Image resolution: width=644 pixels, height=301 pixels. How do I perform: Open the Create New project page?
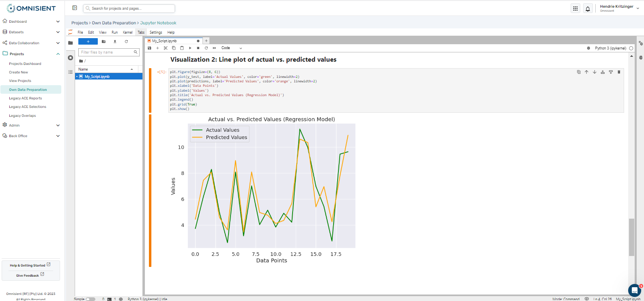pyautogui.click(x=19, y=72)
